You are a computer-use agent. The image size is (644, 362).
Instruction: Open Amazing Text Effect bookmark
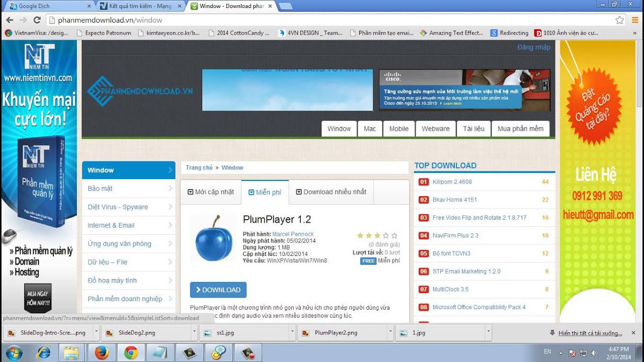click(x=451, y=33)
